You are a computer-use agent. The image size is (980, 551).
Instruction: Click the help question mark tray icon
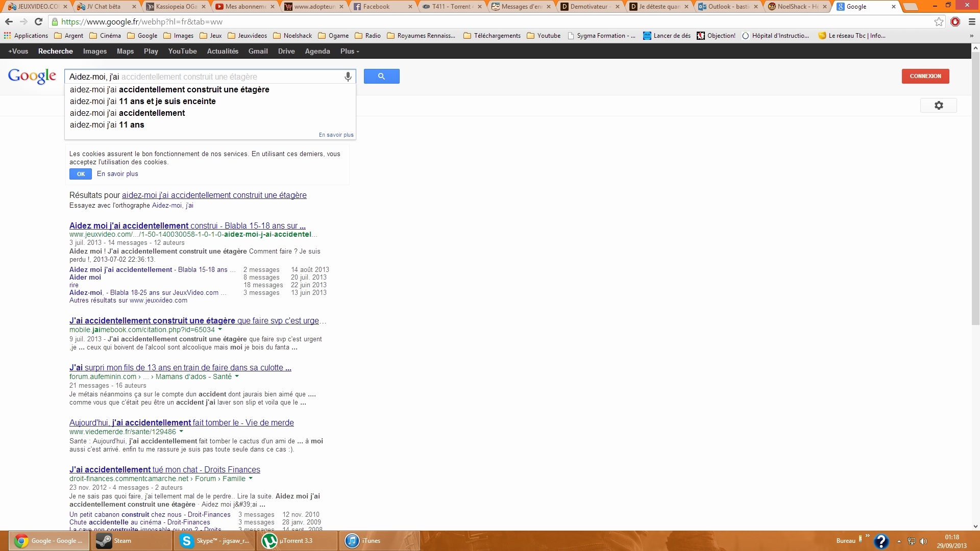pos(881,541)
